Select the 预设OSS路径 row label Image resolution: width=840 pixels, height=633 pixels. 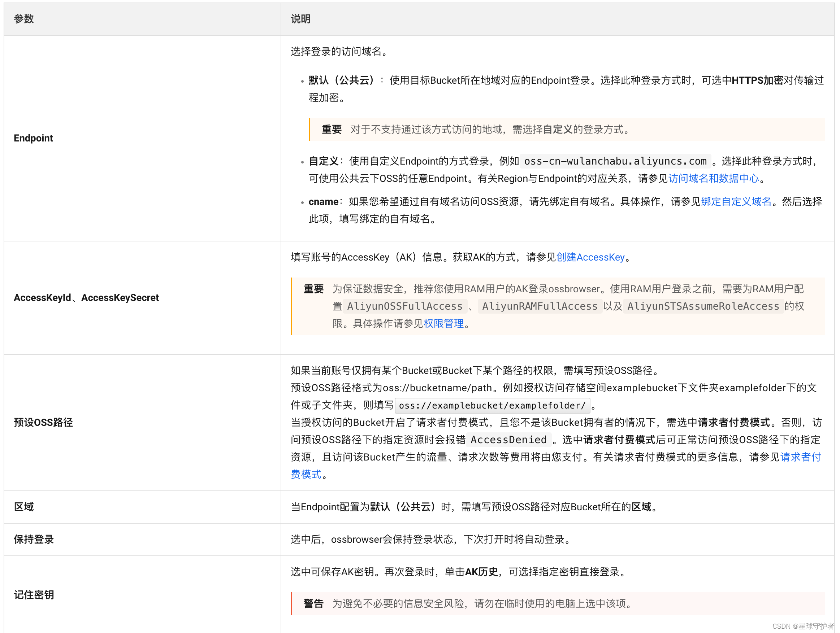43,422
